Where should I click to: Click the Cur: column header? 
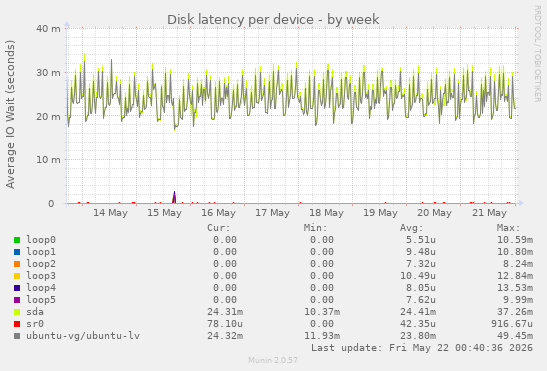tap(219, 228)
